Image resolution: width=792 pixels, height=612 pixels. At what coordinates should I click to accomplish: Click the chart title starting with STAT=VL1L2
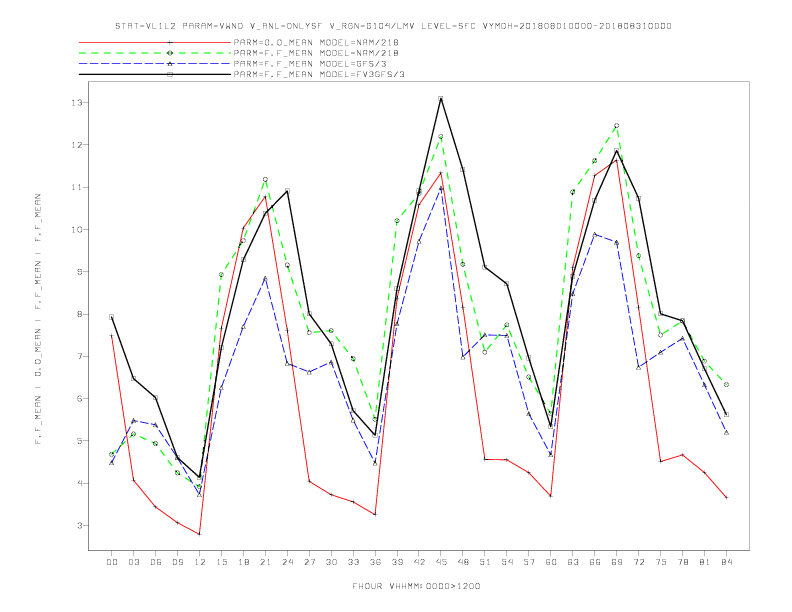tap(393, 26)
